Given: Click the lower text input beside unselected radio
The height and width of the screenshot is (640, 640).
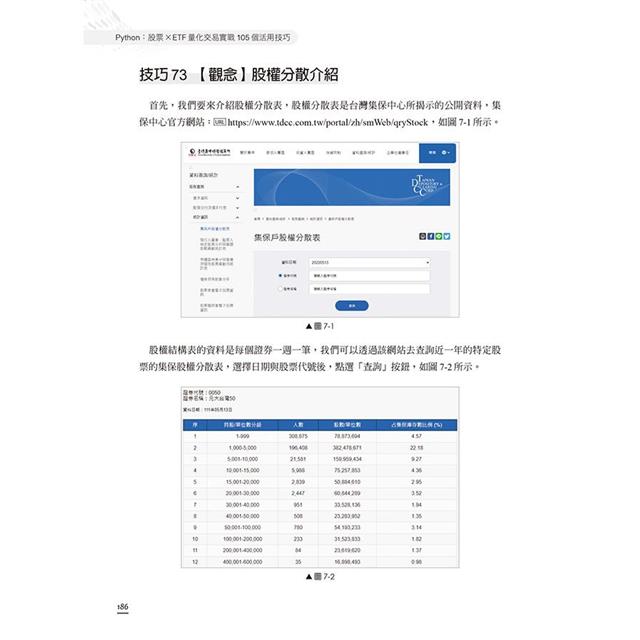Looking at the screenshot, I should [369, 289].
